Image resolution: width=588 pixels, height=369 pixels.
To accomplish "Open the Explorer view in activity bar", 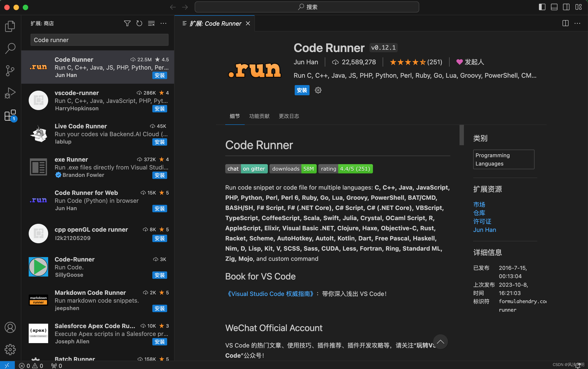I will [10, 26].
